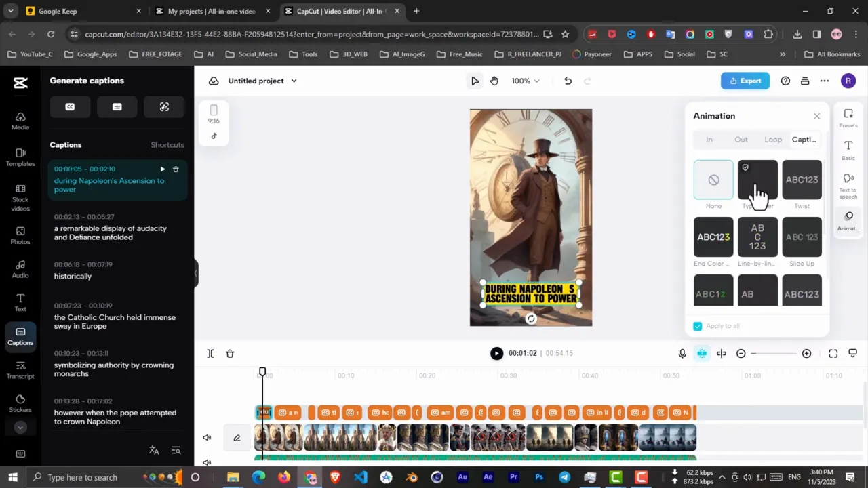Select the Twist animation preset
Screen dimensions: 868x488
[x=802, y=180]
